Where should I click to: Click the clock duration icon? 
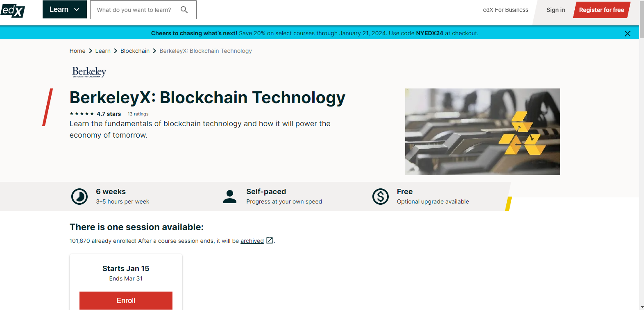click(79, 197)
